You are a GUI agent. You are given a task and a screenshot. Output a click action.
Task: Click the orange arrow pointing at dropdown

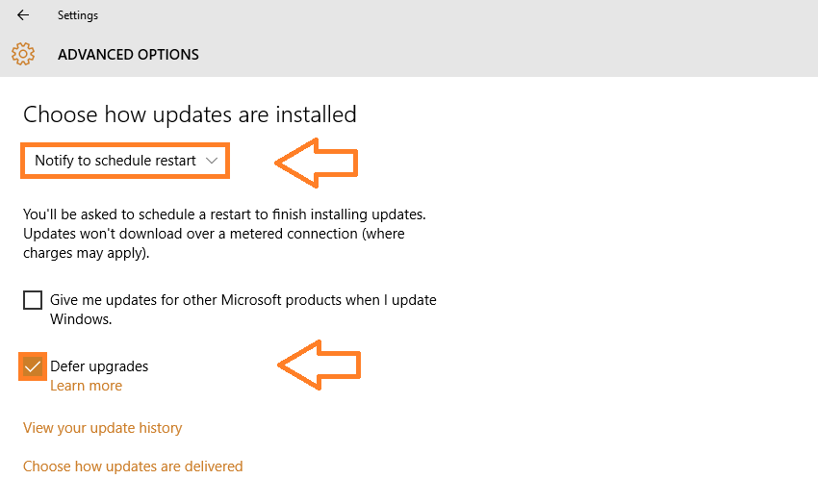[317, 163]
